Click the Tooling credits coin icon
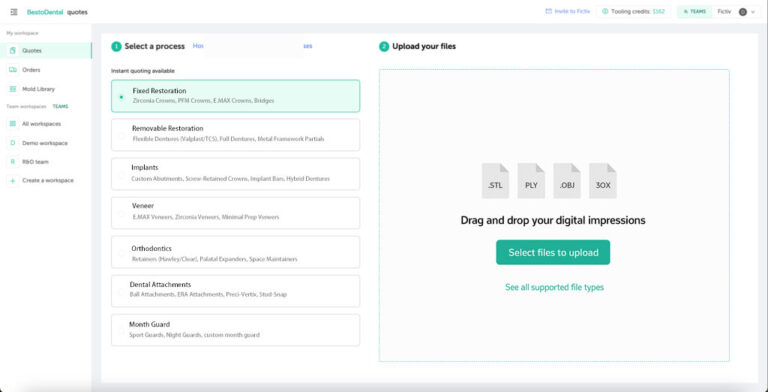This screenshot has width=768, height=392. pos(605,11)
